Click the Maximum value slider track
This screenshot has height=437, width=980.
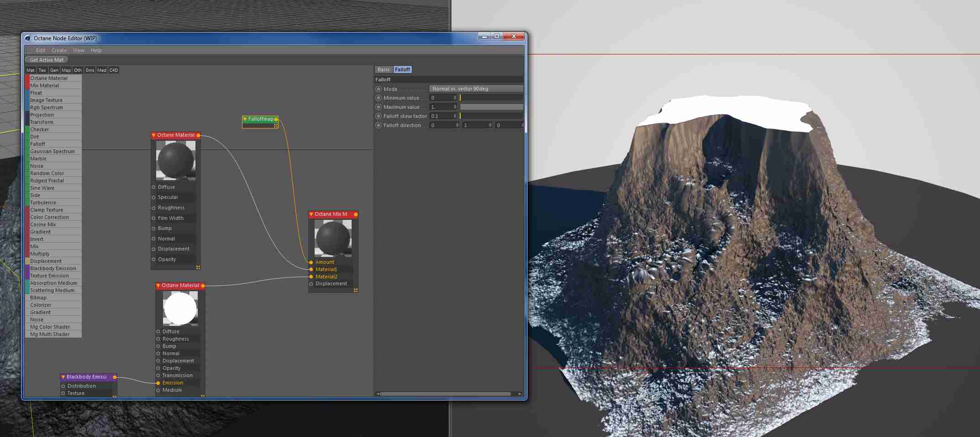click(x=491, y=107)
